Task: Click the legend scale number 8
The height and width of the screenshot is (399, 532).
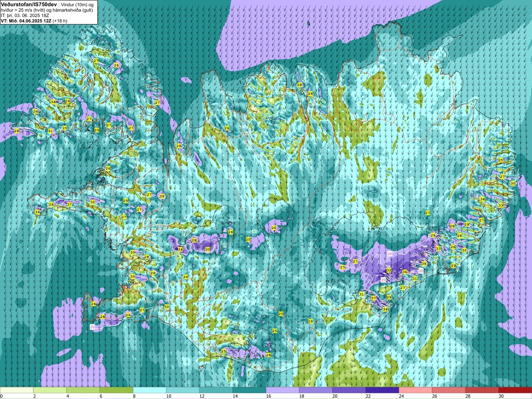Action: click(x=134, y=396)
